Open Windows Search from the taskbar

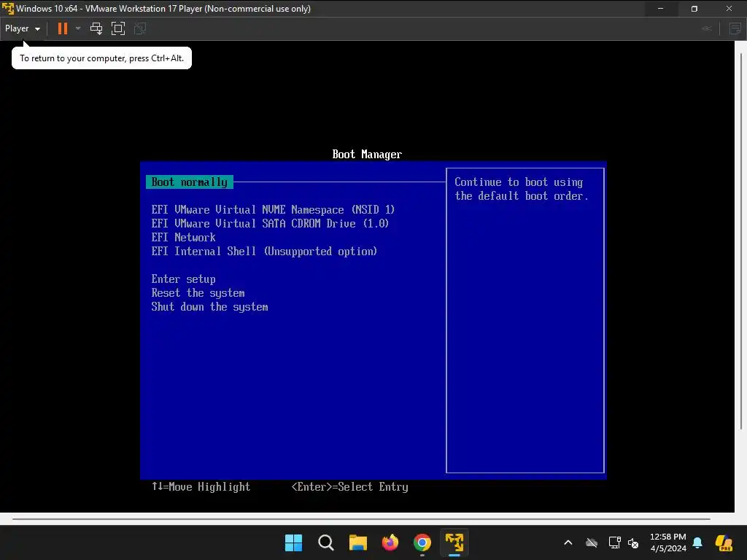(326, 542)
